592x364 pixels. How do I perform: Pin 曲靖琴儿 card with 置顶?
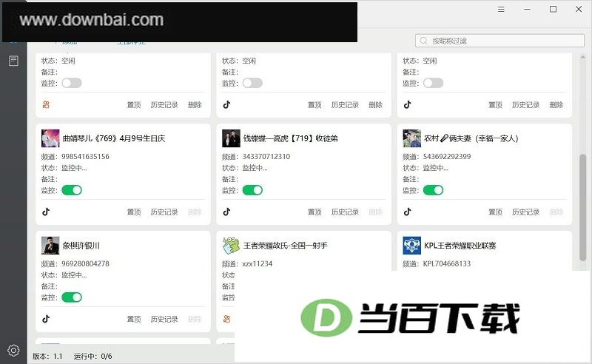(134, 212)
